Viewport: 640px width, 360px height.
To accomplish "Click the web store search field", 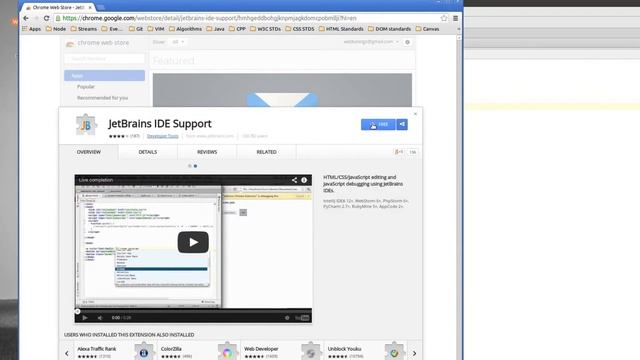I will 104,59.
